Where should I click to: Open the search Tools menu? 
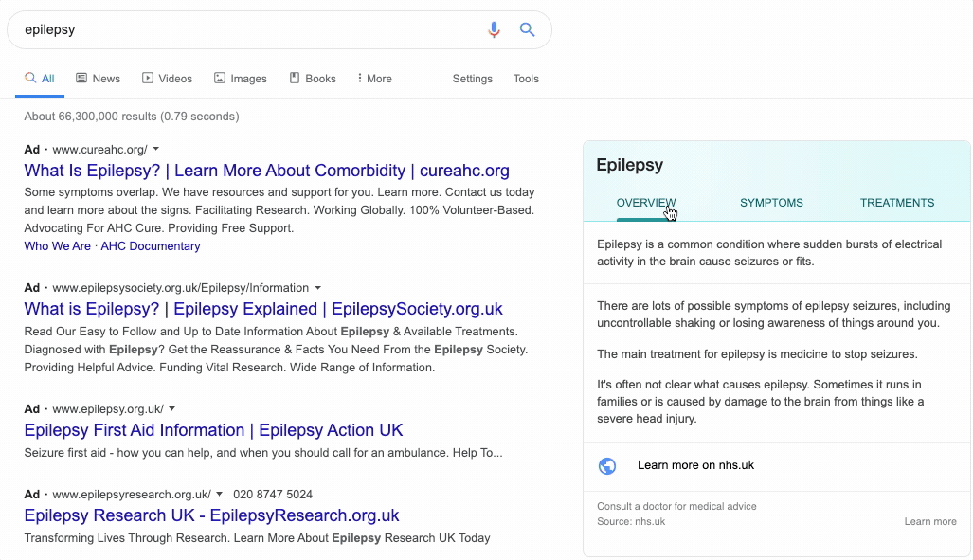[x=526, y=79]
